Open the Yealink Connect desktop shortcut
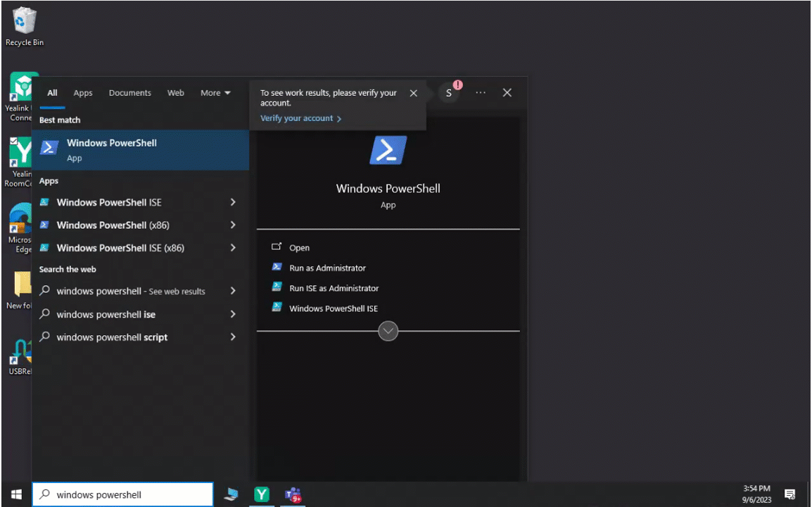The image size is (812, 507). click(x=20, y=97)
